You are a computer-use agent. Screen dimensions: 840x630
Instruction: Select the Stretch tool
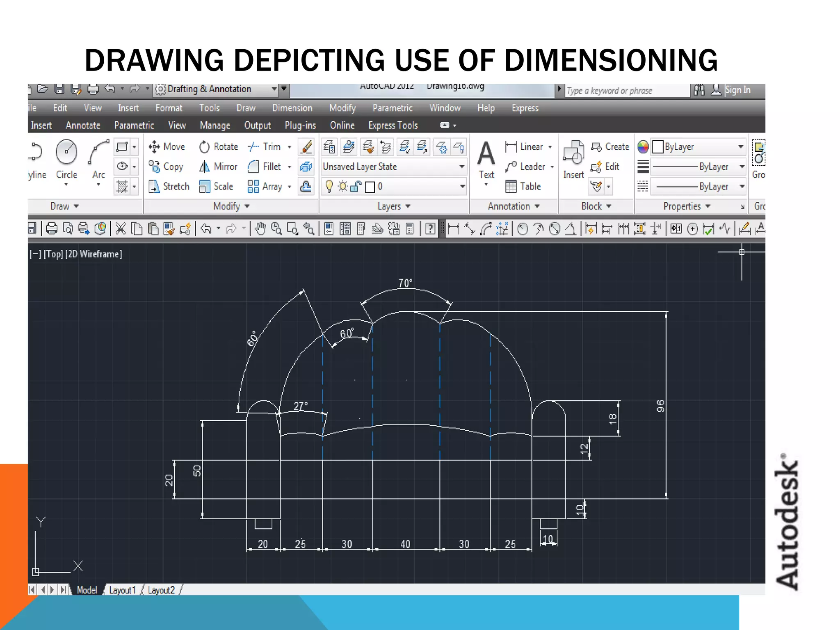click(169, 186)
